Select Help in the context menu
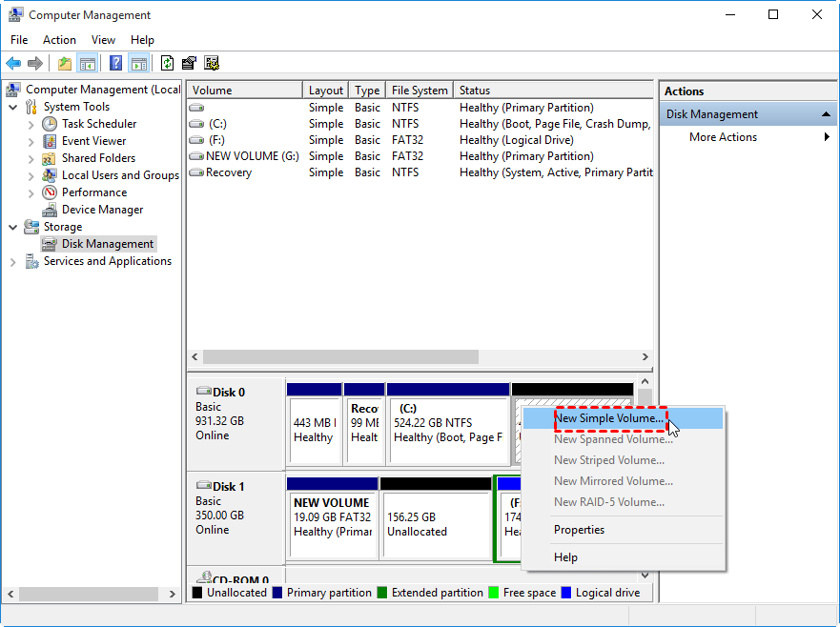Image resolution: width=840 pixels, height=627 pixels. 623,557
